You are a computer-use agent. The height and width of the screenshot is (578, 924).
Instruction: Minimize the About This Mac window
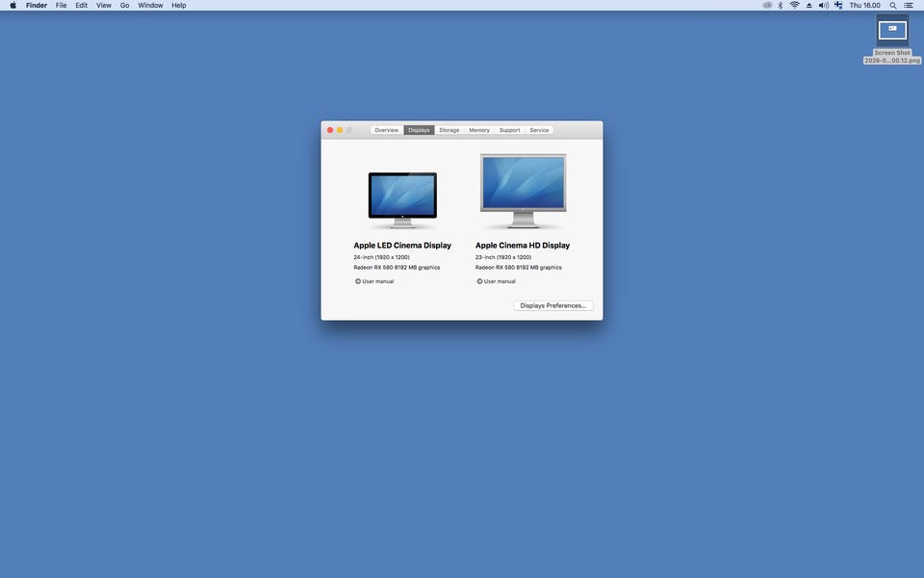coord(340,130)
